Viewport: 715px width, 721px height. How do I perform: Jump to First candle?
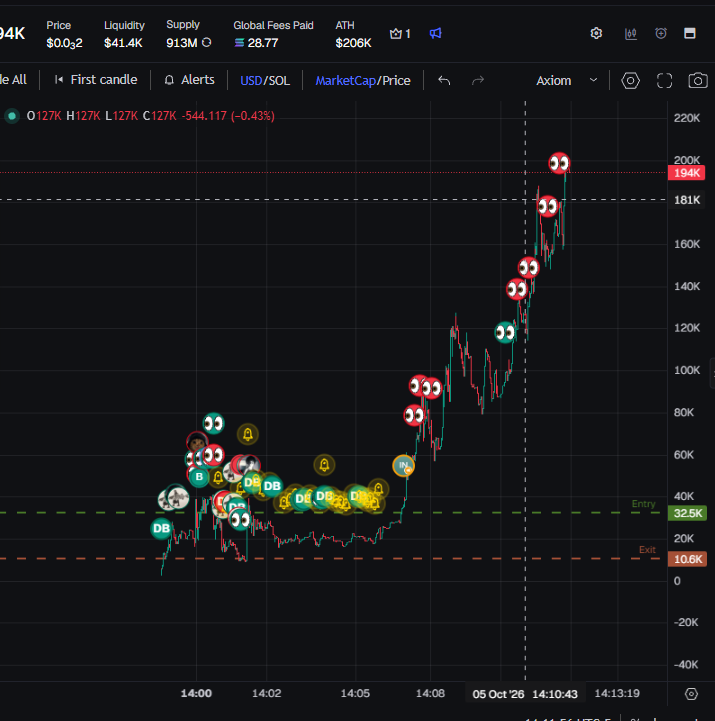tap(96, 80)
